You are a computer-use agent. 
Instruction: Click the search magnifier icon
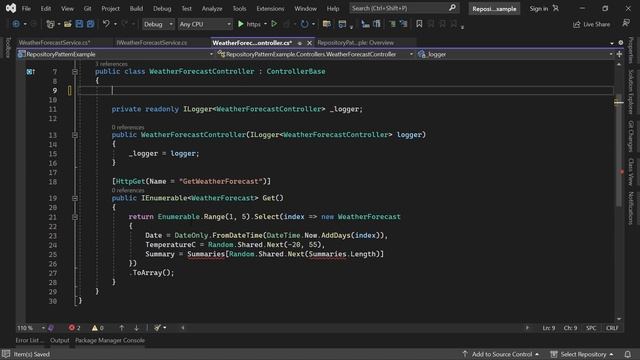[452, 8]
